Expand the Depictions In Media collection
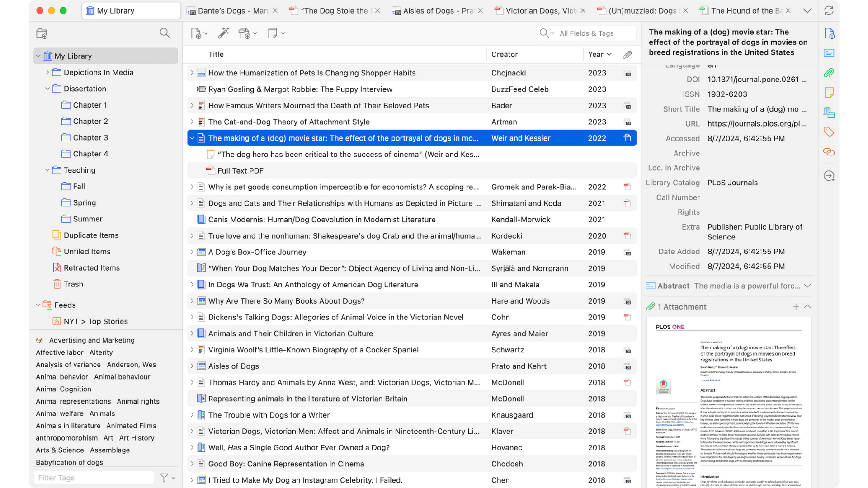The image size is (868, 488). click(47, 72)
